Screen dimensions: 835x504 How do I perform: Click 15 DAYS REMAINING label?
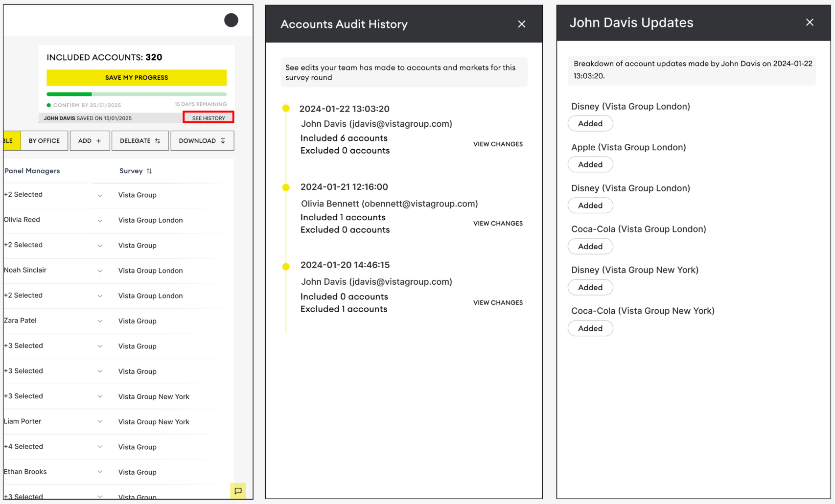[x=201, y=104]
